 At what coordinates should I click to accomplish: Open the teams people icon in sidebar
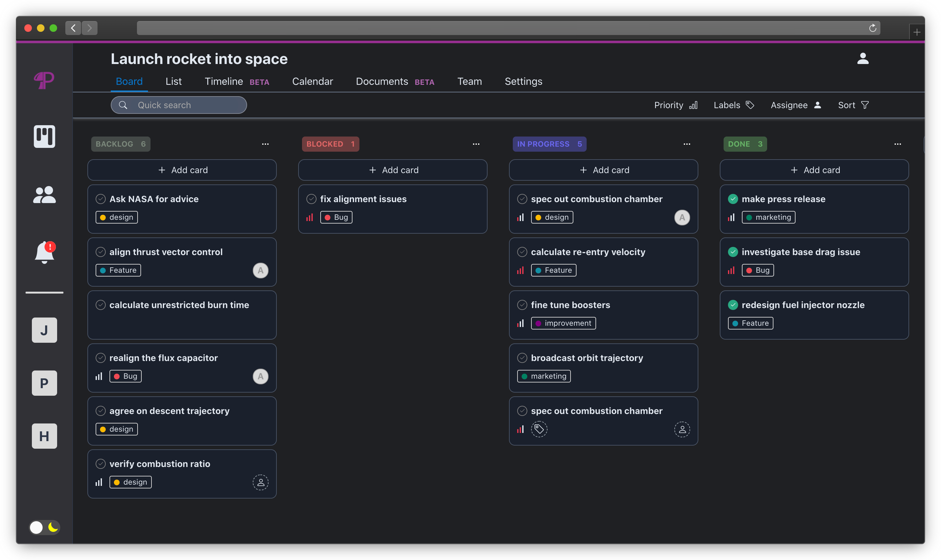point(44,195)
